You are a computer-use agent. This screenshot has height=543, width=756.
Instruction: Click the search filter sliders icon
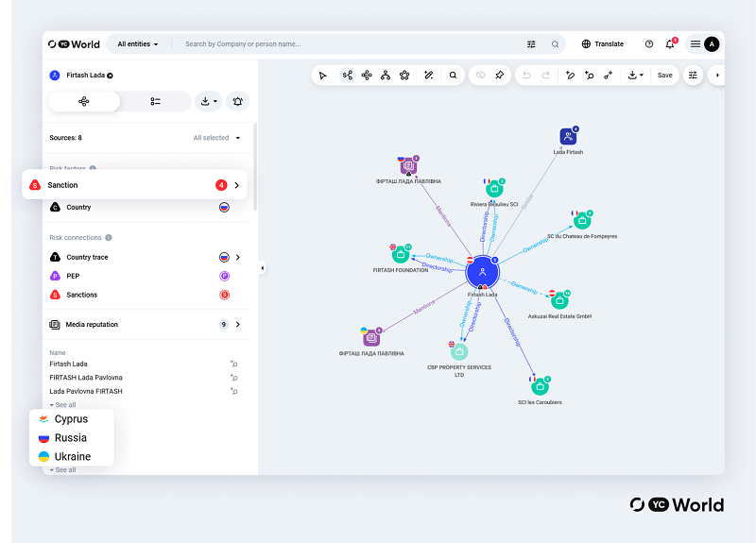(x=531, y=43)
